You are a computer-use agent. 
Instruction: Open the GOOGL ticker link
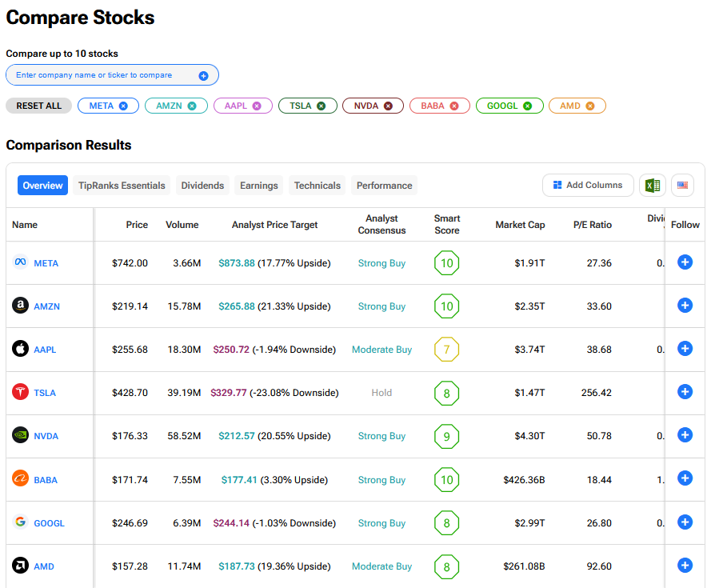tap(49, 523)
